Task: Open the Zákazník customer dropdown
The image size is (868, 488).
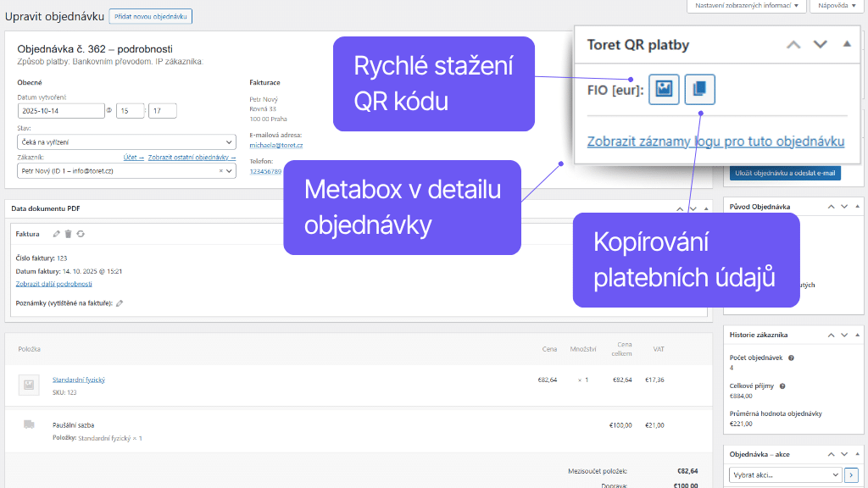Action: coord(126,170)
